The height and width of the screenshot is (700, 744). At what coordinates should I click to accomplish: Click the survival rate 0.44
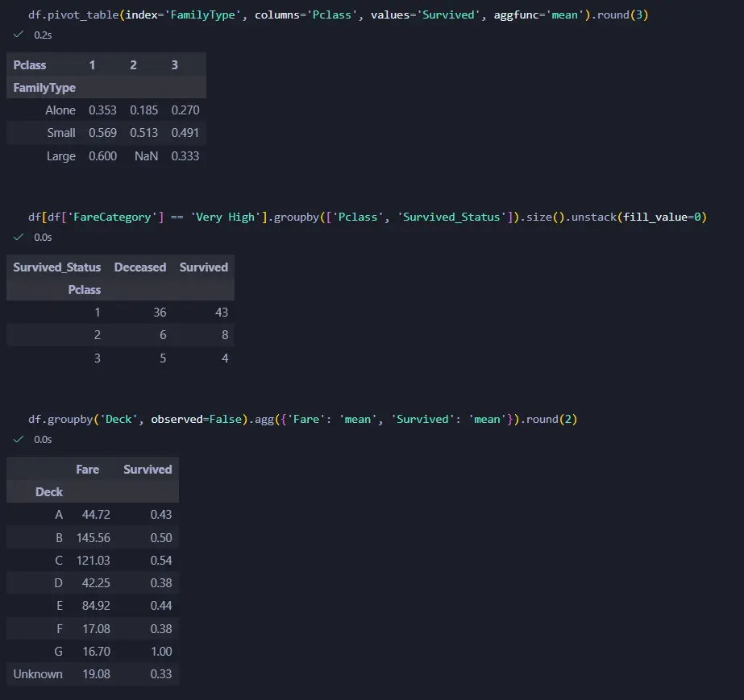point(161,606)
